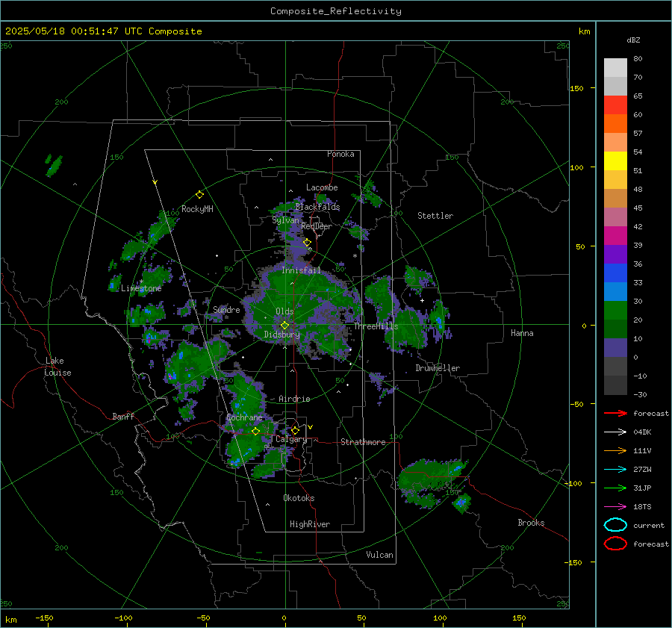Click the Ponoka city label
Image resolution: width=672 pixels, height=628 pixels.
click(x=340, y=154)
